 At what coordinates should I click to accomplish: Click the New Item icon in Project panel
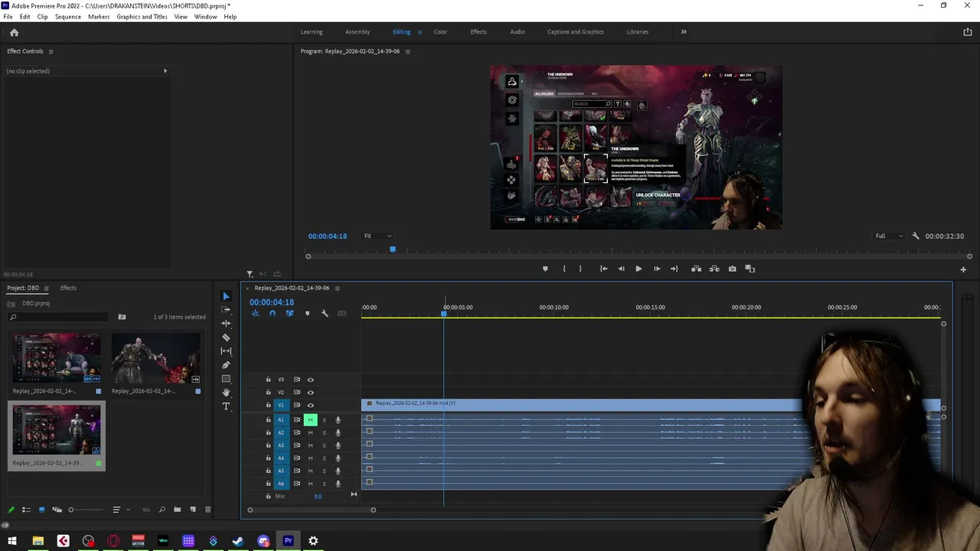click(193, 510)
